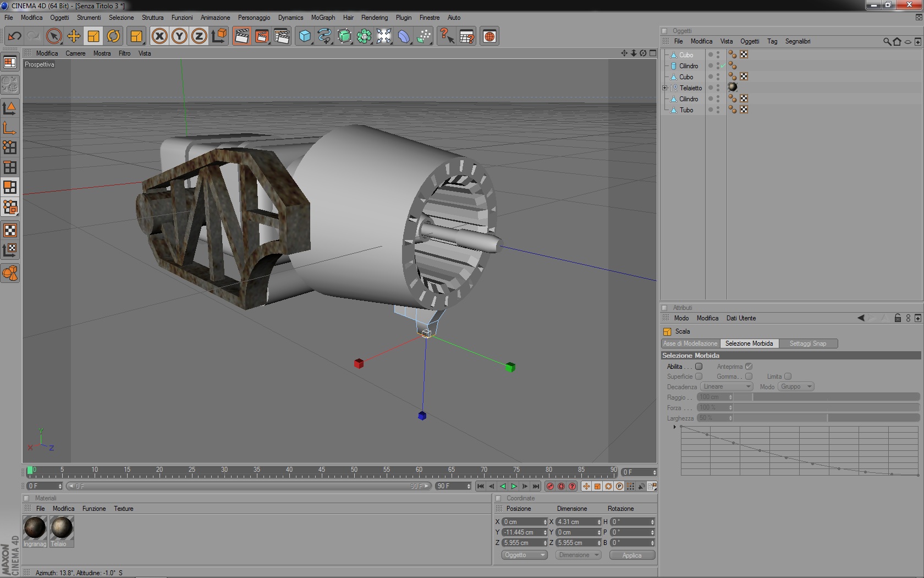Enable the Abilita checkbox
924x578 pixels.
point(698,367)
